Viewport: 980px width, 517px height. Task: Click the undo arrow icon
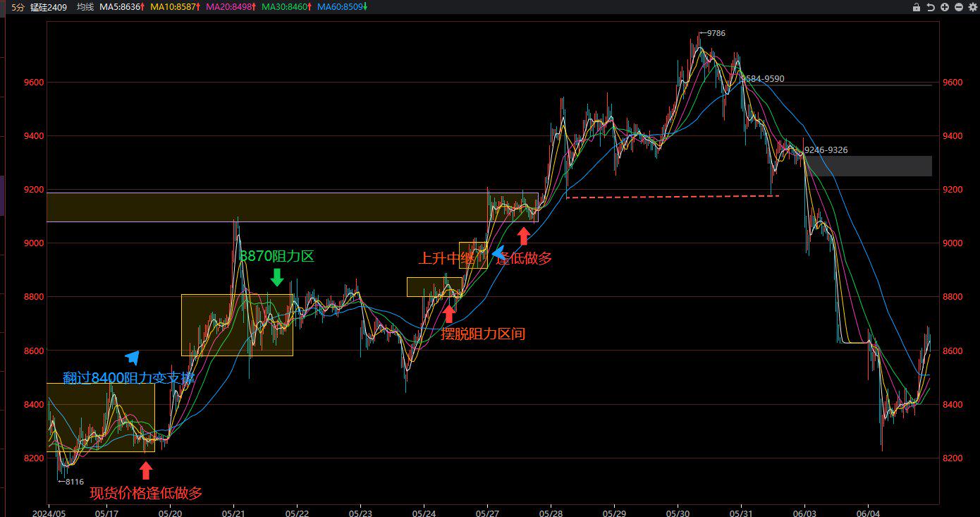coord(931,7)
